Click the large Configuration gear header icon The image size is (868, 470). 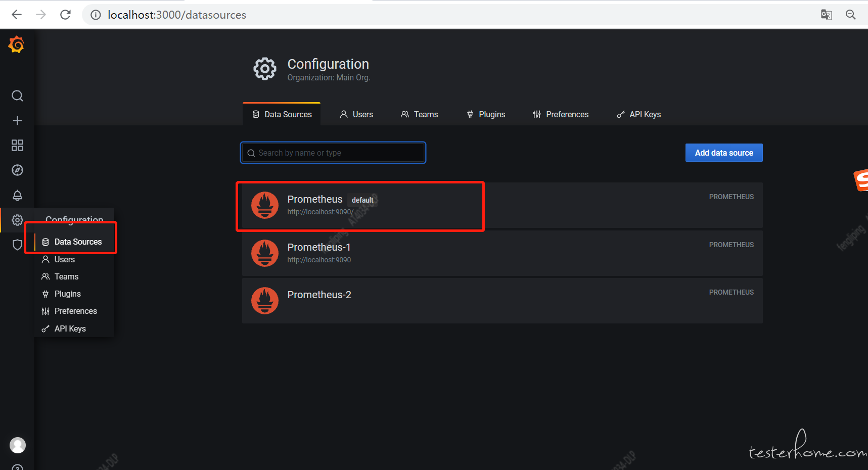point(265,69)
